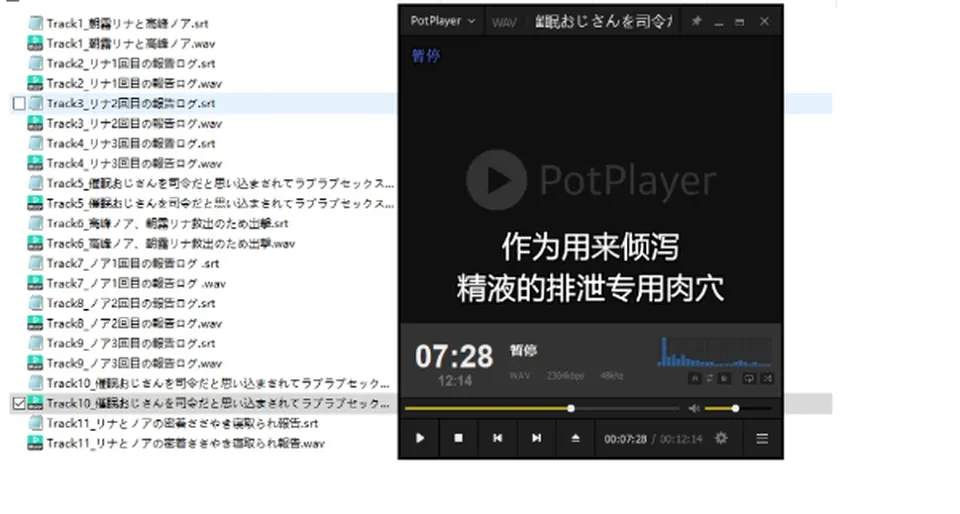Click the Track3 .wav audio file icon

[35, 124]
